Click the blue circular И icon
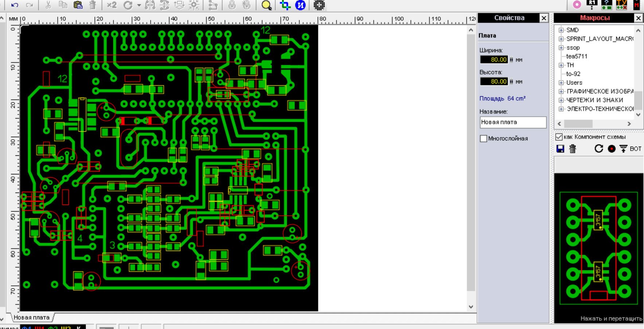Image resolution: width=644 pixels, height=329 pixels. point(300,5)
